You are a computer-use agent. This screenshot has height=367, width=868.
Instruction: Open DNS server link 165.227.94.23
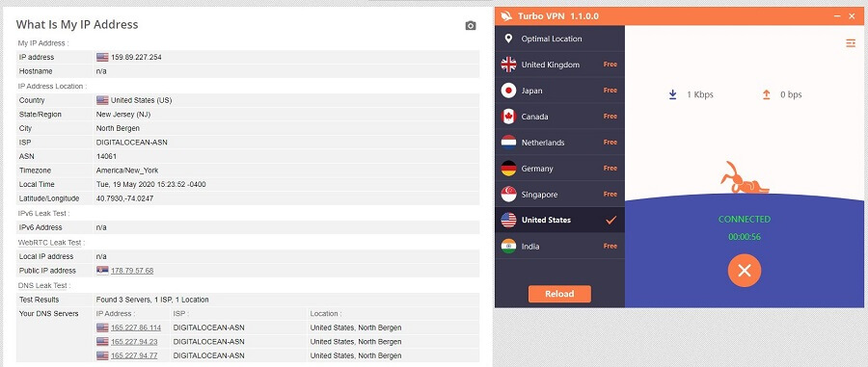tap(134, 342)
